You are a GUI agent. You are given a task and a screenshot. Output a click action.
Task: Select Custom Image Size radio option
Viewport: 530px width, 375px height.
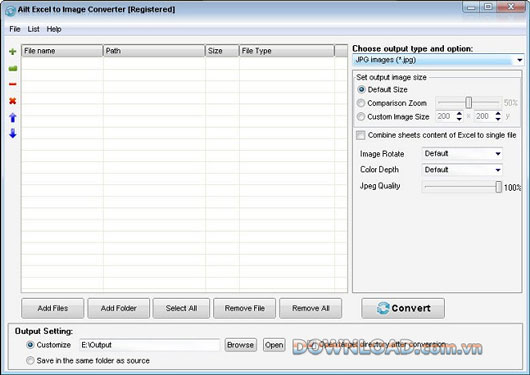(x=361, y=117)
